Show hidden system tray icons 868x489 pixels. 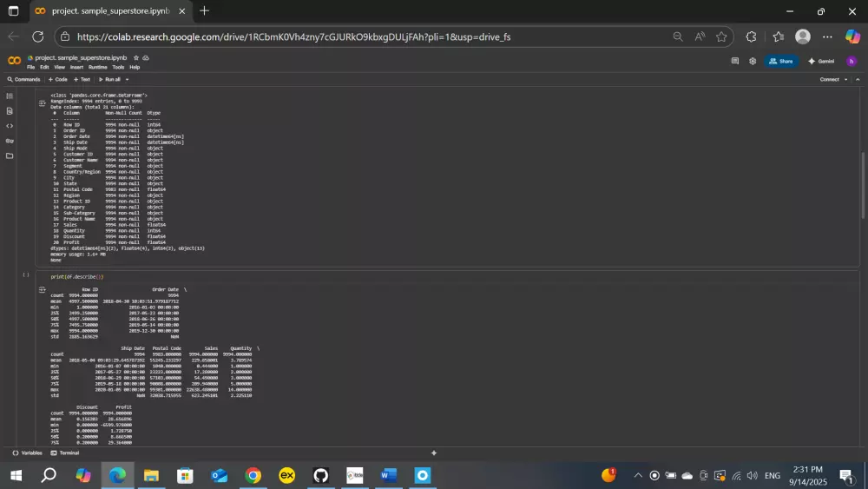coord(638,475)
